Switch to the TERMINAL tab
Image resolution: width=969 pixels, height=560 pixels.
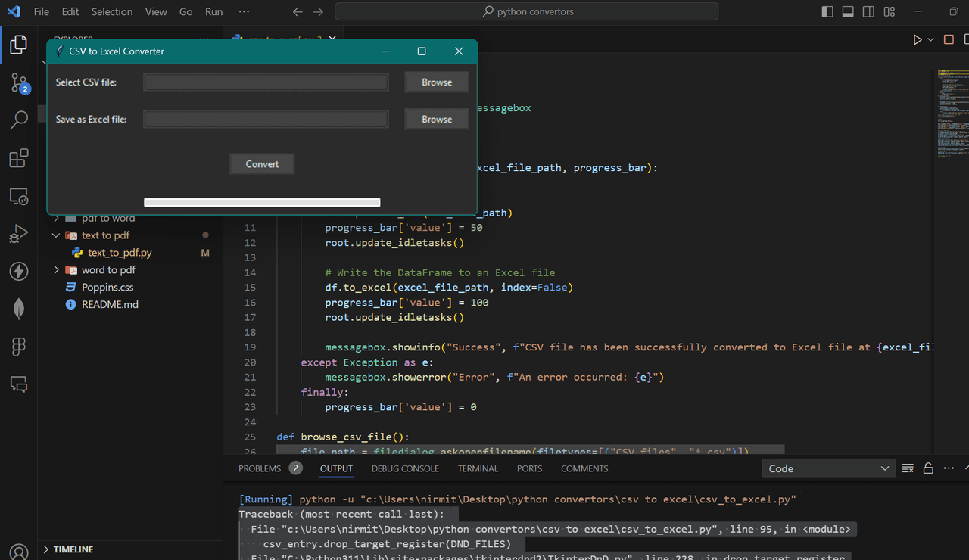coord(478,468)
